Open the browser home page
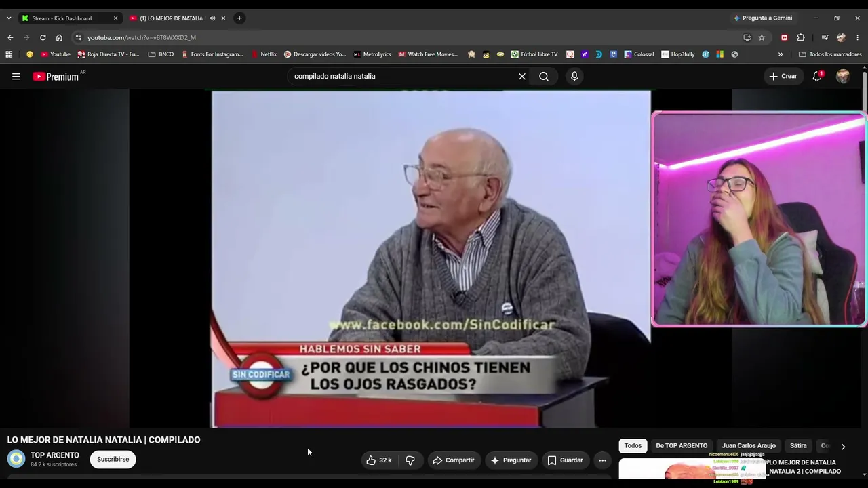The height and width of the screenshot is (488, 868). (59, 37)
